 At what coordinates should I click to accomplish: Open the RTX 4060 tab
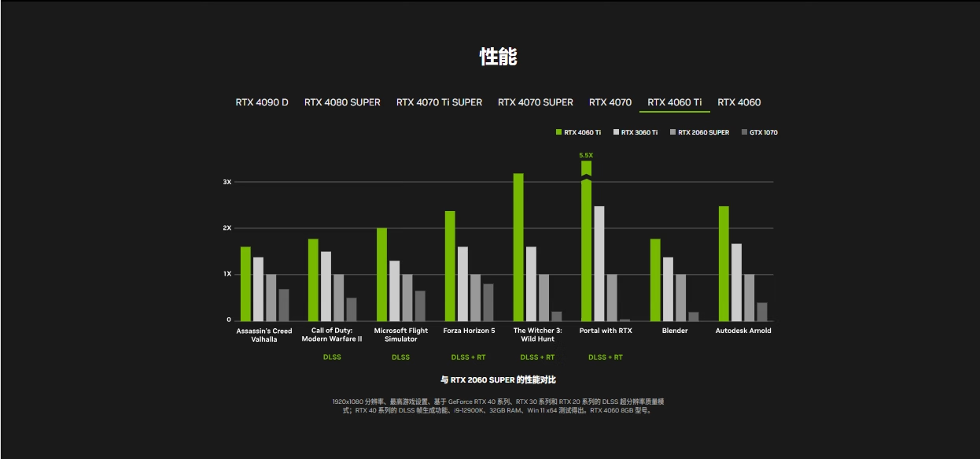(739, 102)
